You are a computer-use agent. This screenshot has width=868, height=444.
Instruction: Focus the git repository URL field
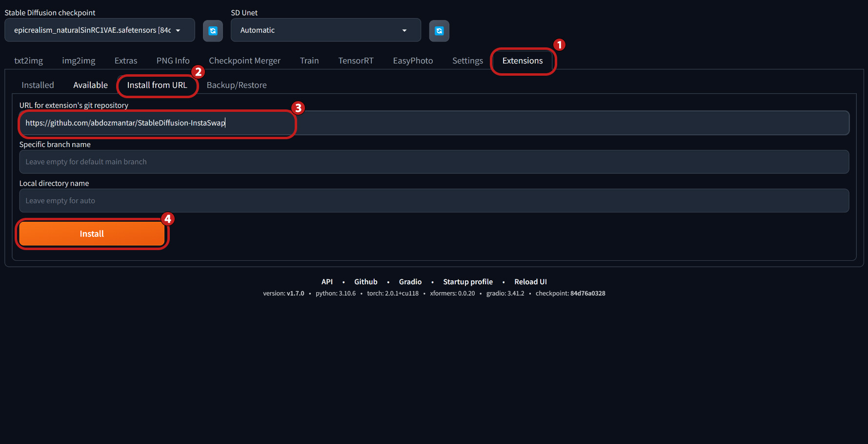tap(434, 123)
